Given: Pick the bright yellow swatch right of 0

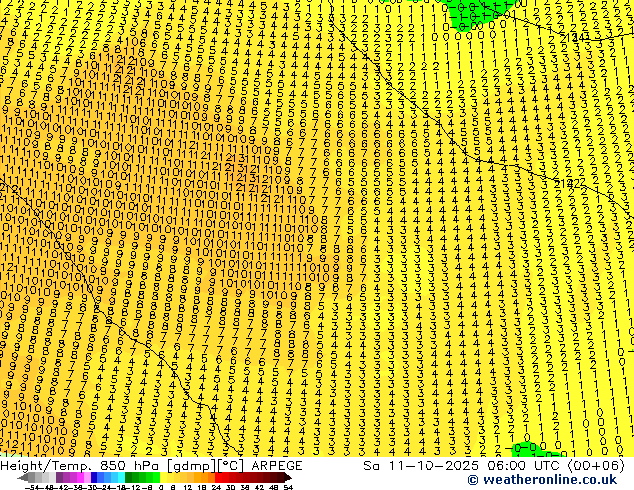Looking at the screenshot, I should 163,477.
